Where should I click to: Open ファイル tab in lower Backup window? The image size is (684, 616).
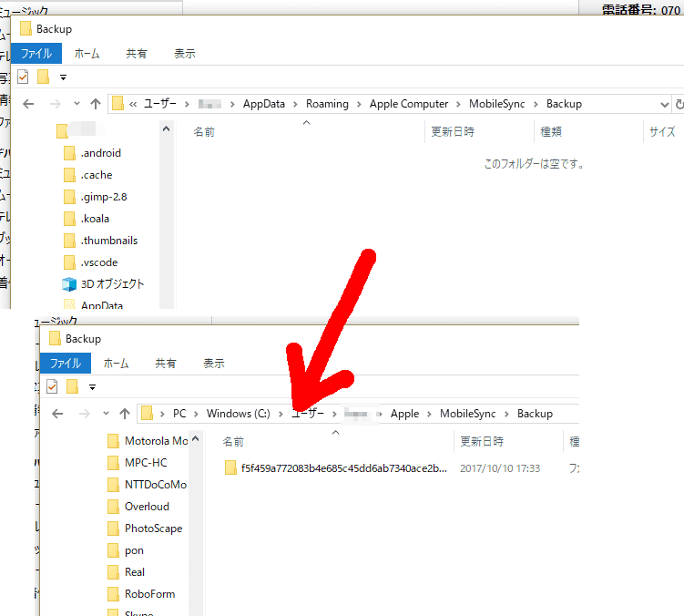pyautogui.click(x=66, y=364)
